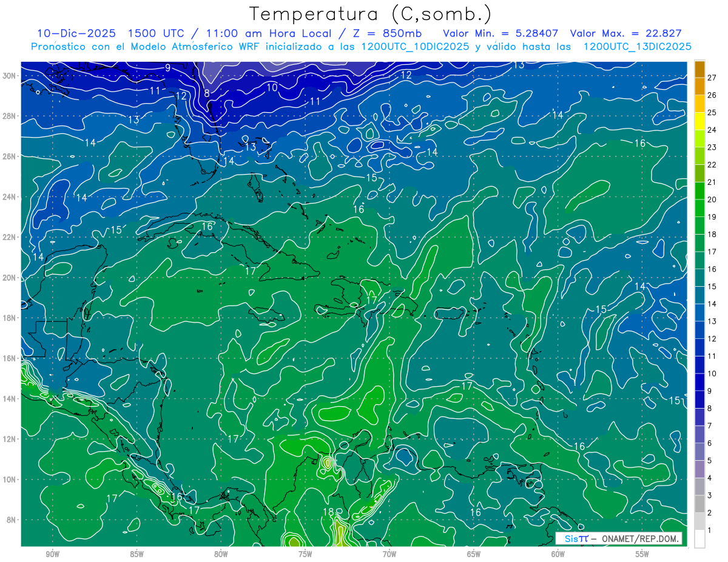Click the "65W" longitude axis label
Viewport: 728px width, 562px height.
(474, 554)
